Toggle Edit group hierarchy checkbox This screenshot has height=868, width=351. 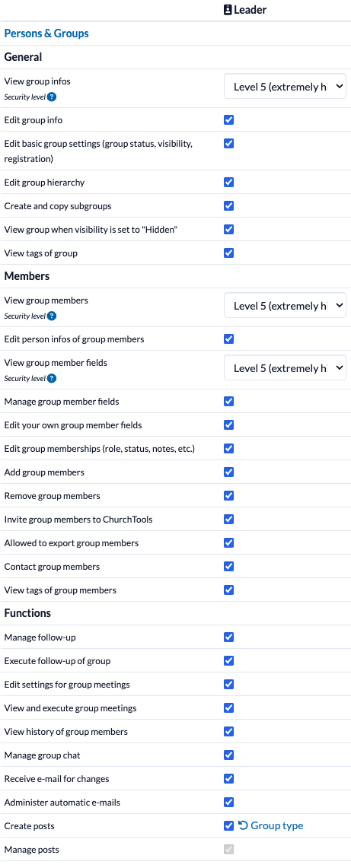[228, 182]
